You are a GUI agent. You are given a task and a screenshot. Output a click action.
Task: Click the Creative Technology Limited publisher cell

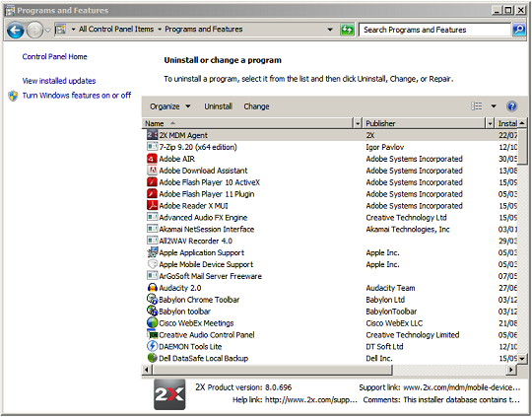tap(413, 335)
